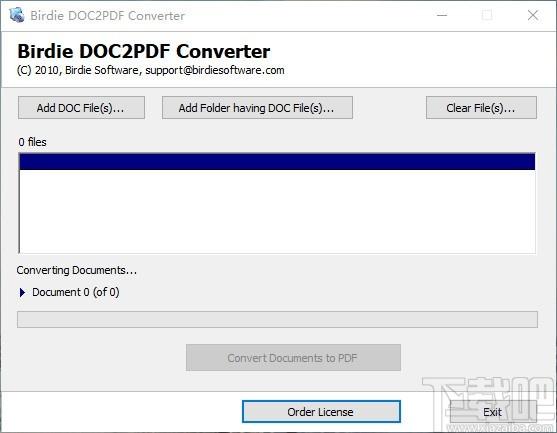Click the "Converting Documents..." status text

(x=76, y=270)
